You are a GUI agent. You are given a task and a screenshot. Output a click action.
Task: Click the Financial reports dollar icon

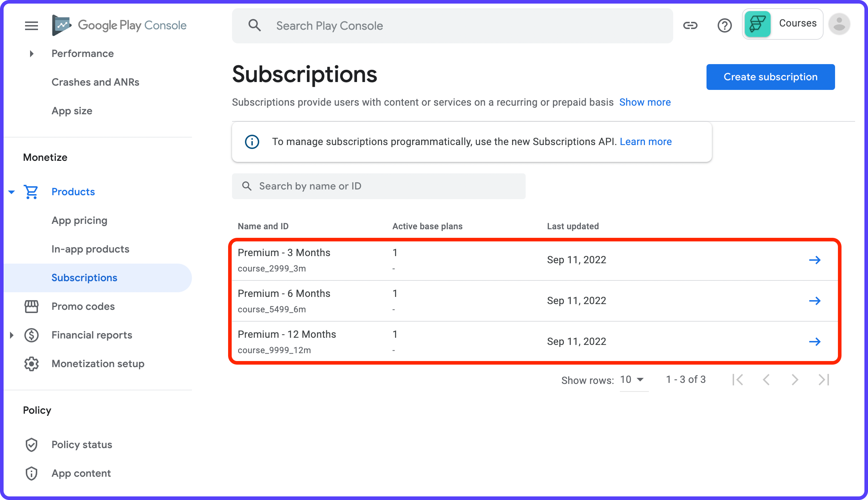32,335
